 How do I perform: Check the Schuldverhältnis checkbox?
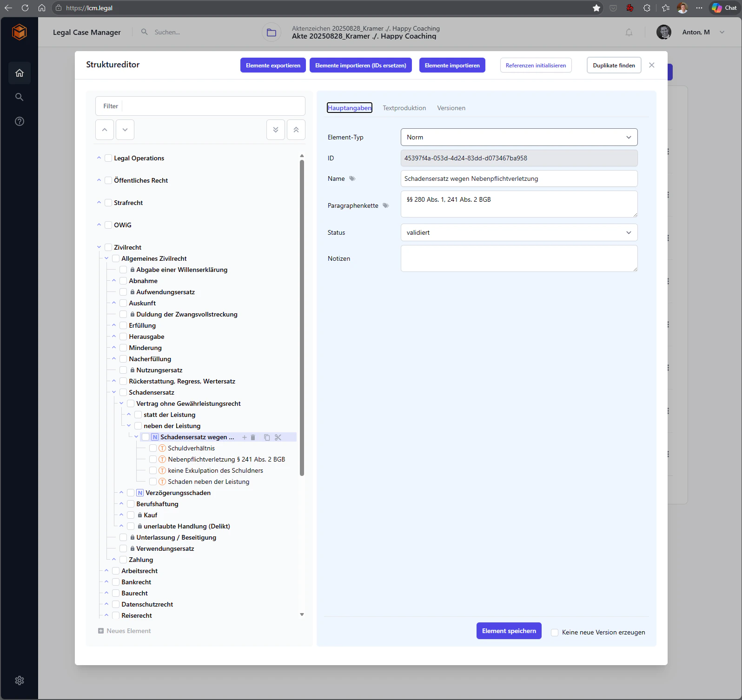click(153, 448)
